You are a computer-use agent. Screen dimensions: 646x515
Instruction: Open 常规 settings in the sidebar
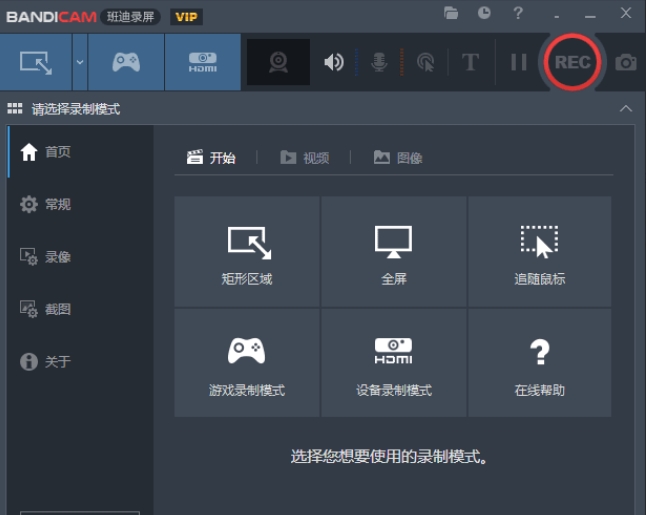click(81, 204)
